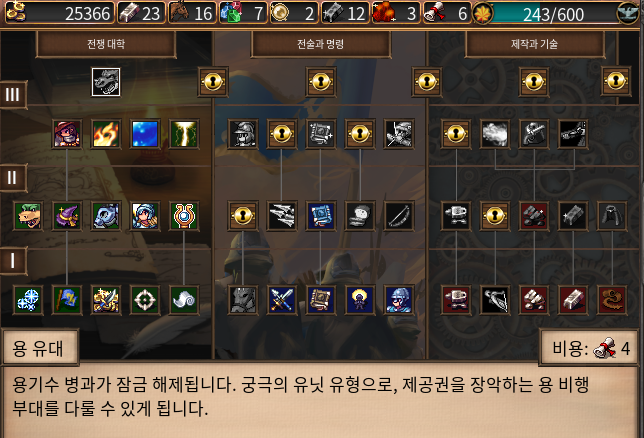Click the flame spell research icon
The width and height of the screenshot is (644, 438).
pos(106,134)
